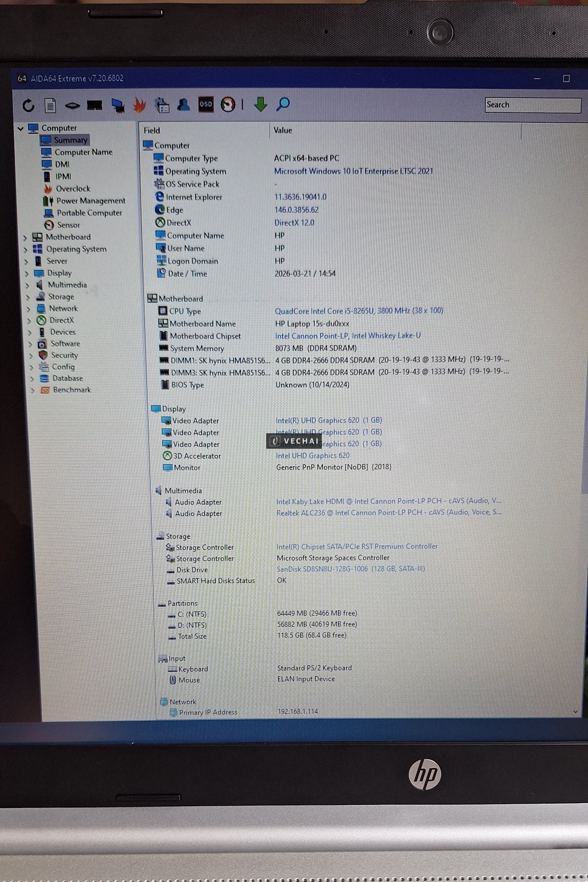Open Internet Explorer version 11.3636.19041.0 link
The height and width of the screenshot is (882, 588).
tap(300, 197)
